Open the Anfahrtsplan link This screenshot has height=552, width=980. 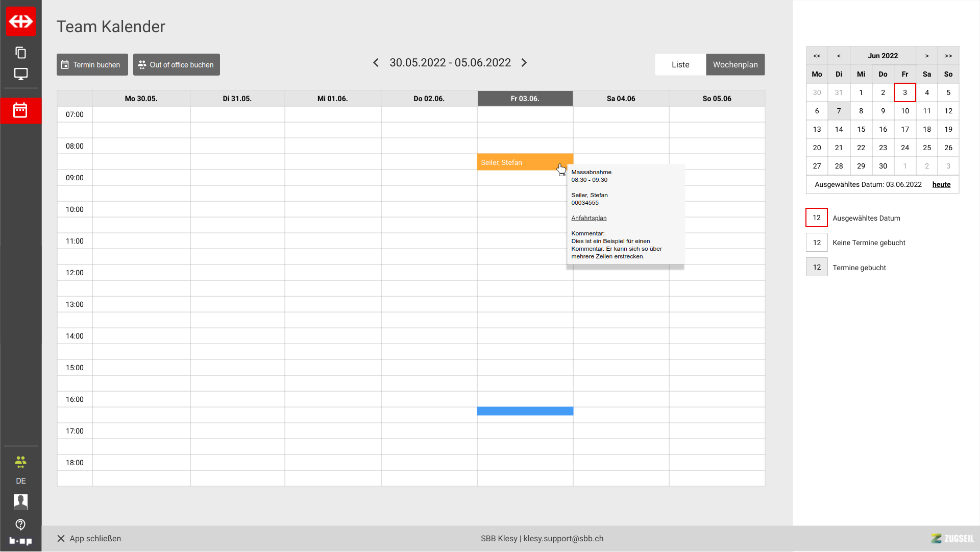click(589, 218)
